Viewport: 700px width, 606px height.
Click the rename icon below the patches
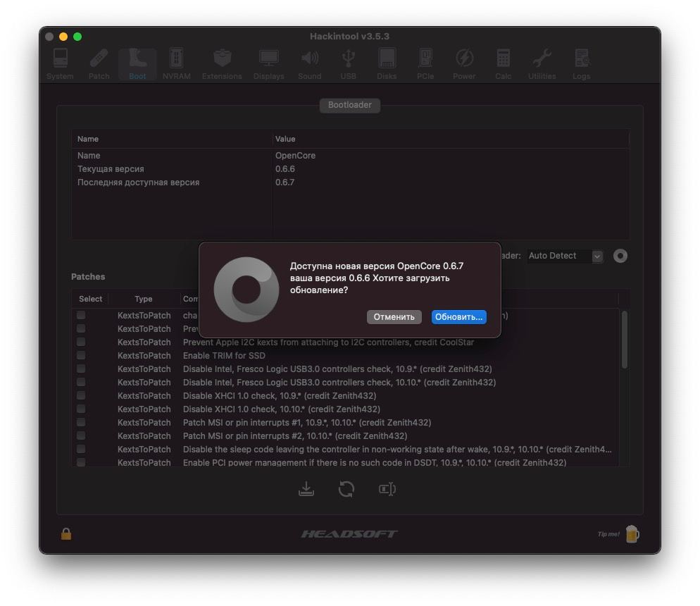pos(387,488)
